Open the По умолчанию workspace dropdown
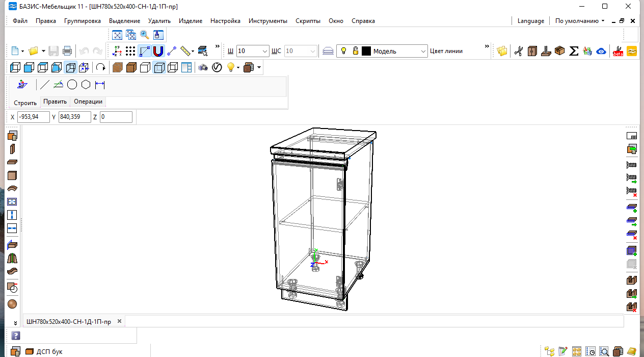This screenshot has width=644, height=357. (x=580, y=21)
